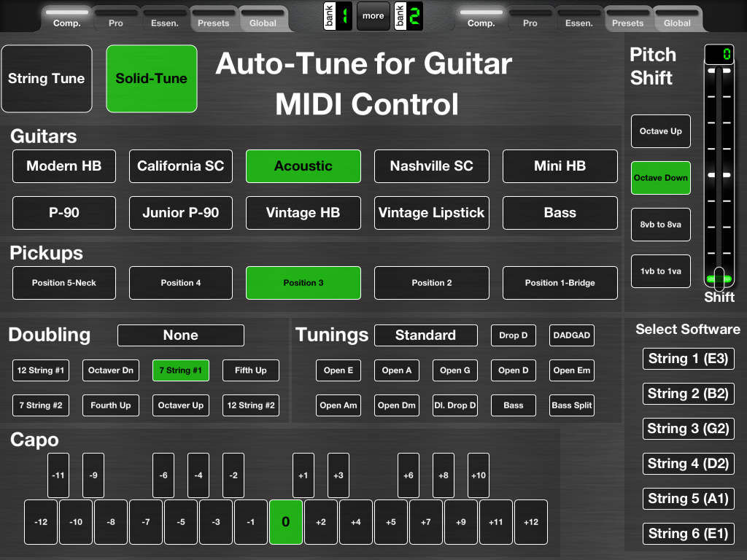This screenshot has width=747, height=560.
Task: Set capo to 0
Action: pyautogui.click(x=286, y=522)
